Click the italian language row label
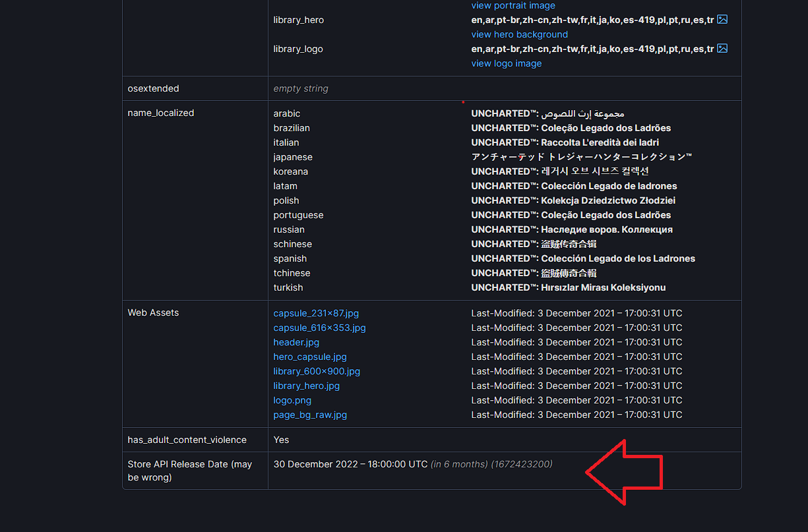This screenshot has width=808, height=532. click(286, 142)
